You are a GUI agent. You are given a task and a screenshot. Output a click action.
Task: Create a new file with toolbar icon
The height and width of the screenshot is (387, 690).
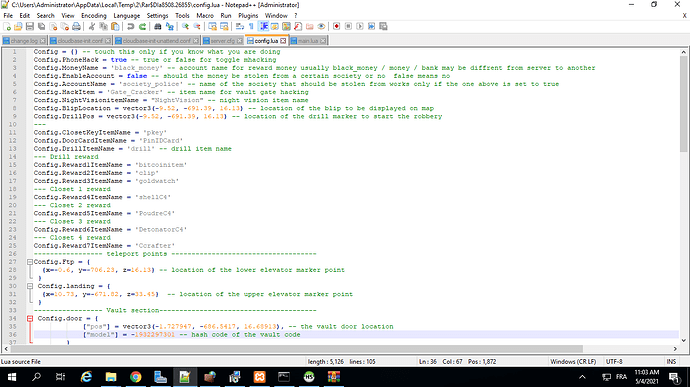coord(7,26)
